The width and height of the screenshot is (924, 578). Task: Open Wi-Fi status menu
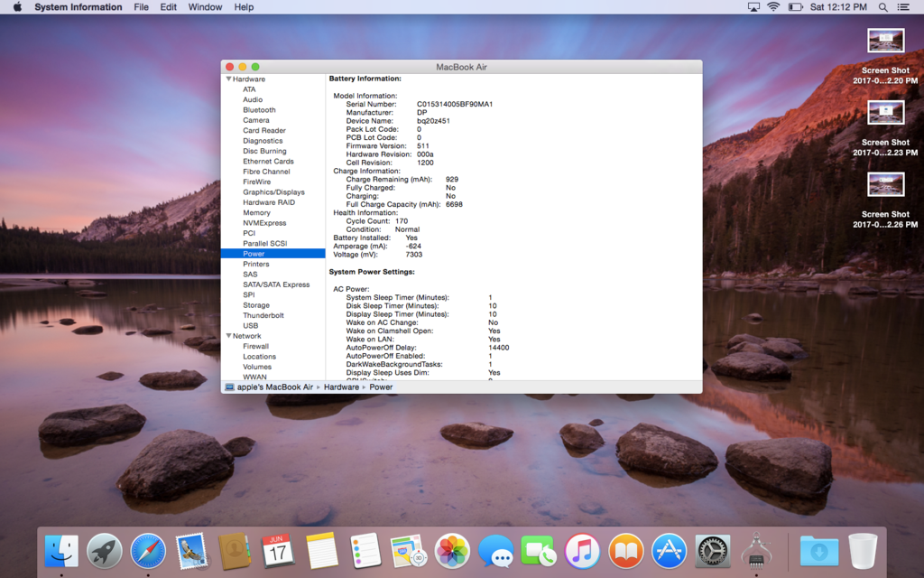(773, 7)
